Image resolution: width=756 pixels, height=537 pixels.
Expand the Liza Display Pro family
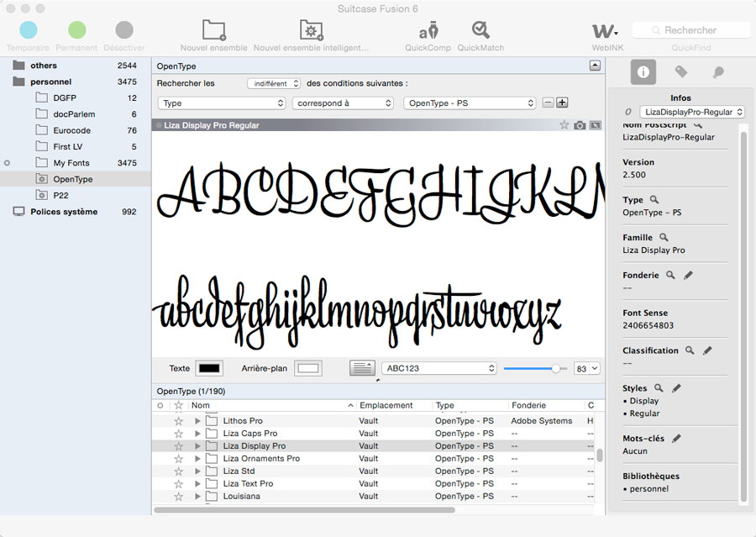click(x=197, y=445)
